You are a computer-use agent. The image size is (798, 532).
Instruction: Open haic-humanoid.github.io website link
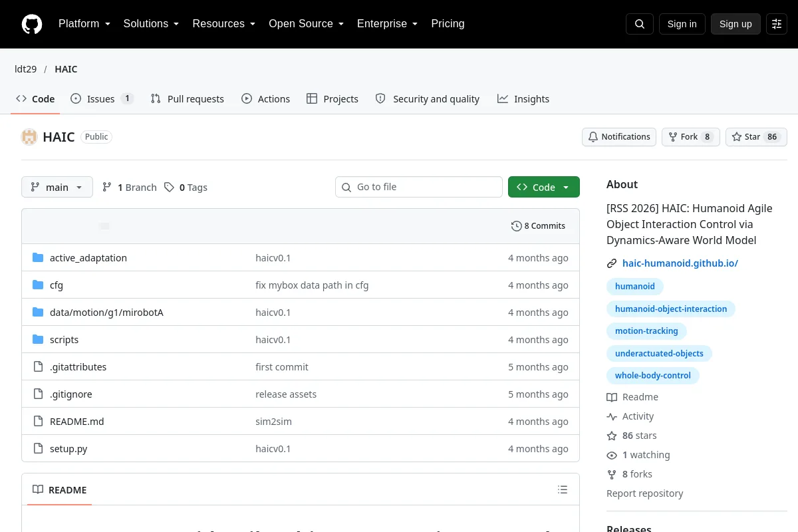(x=680, y=263)
